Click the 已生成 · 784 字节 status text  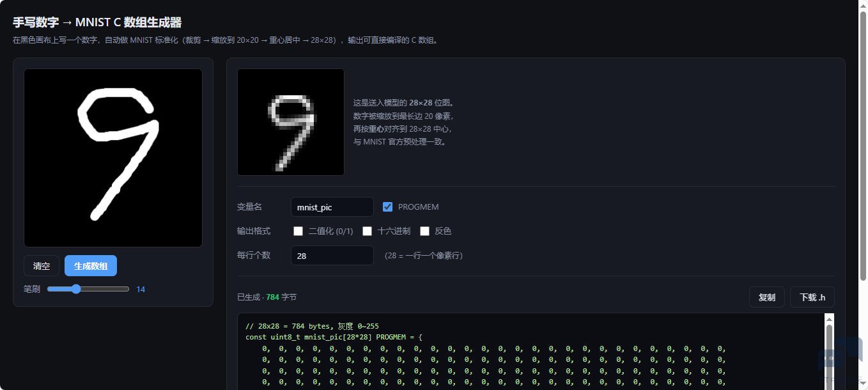click(x=267, y=297)
